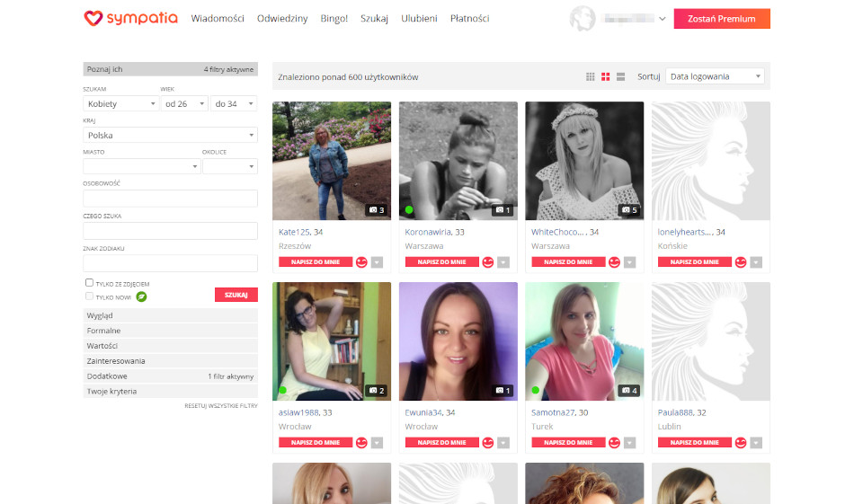
Task: Open the Wiadomości menu item
Action: click(x=218, y=18)
